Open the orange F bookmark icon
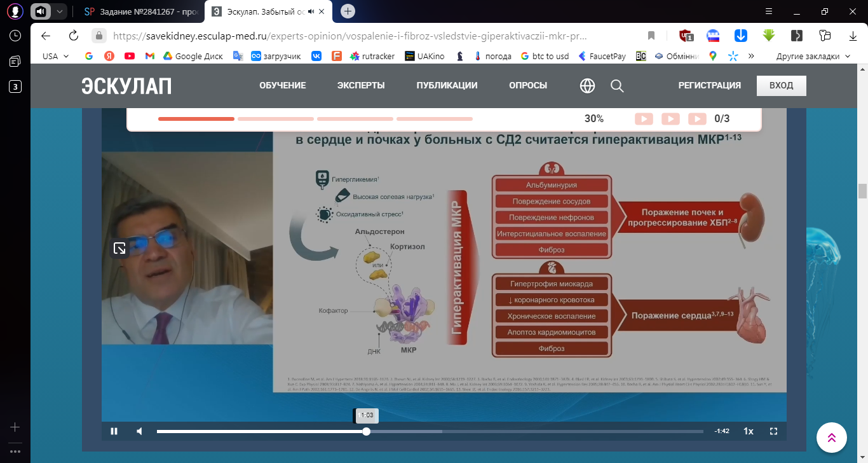 pyautogui.click(x=337, y=56)
